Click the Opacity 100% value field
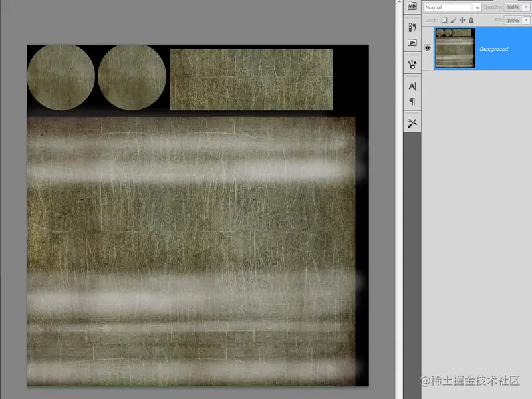This screenshot has height=399, width=532. [513, 7]
